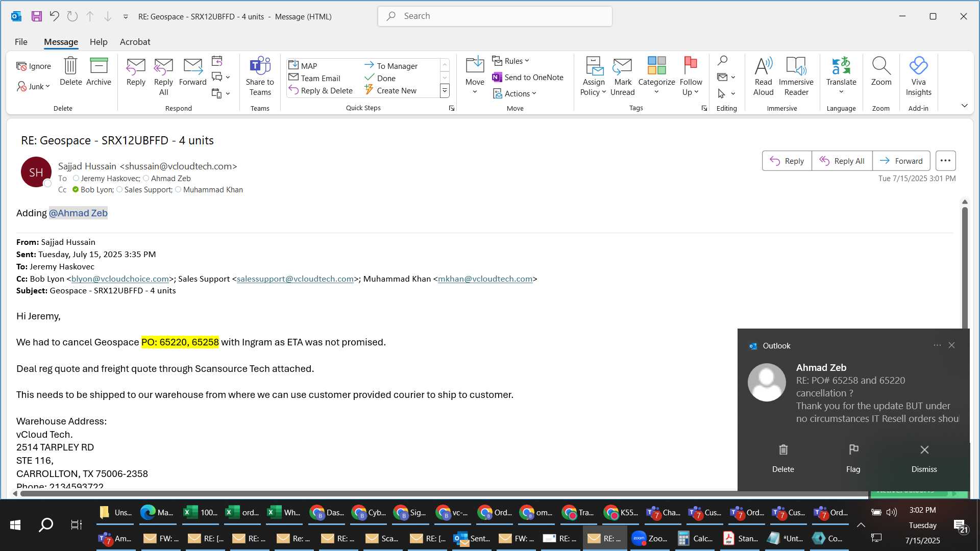Open Calculator from the taskbar

pos(695,538)
